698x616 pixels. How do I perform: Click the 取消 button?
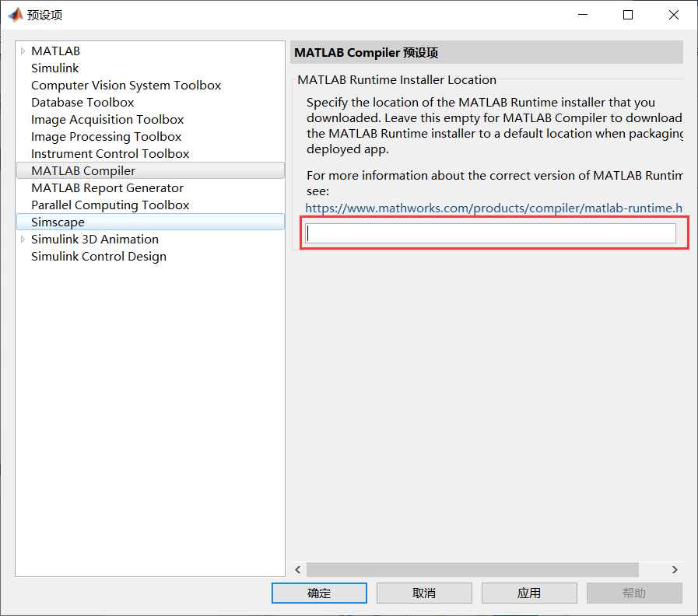[424, 593]
